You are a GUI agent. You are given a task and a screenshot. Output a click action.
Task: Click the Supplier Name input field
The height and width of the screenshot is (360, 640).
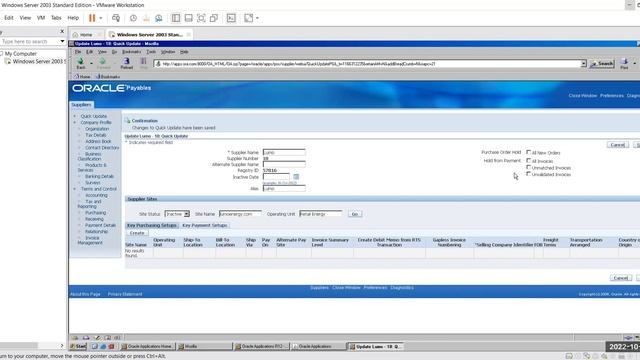pyautogui.click(x=284, y=152)
